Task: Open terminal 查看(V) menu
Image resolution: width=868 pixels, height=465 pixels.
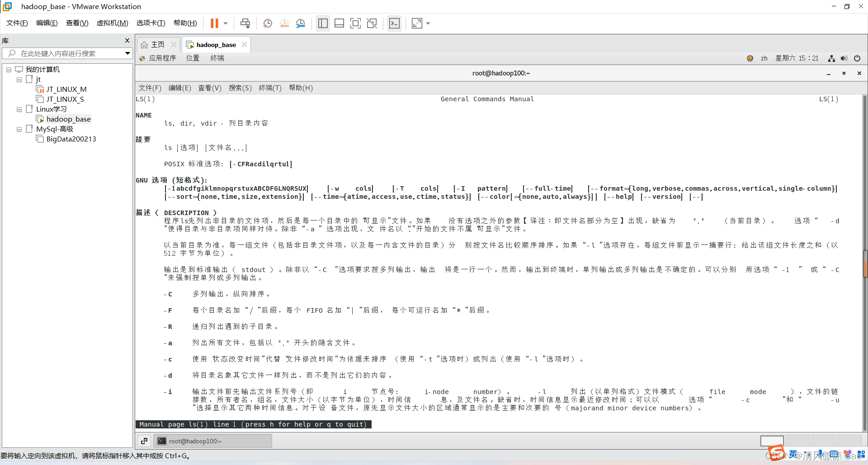Action: [x=210, y=88]
